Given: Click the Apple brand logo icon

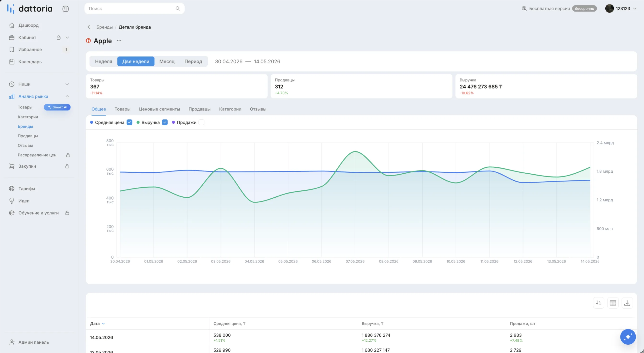Looking at the screenshot, I should (x=88, y=41).
